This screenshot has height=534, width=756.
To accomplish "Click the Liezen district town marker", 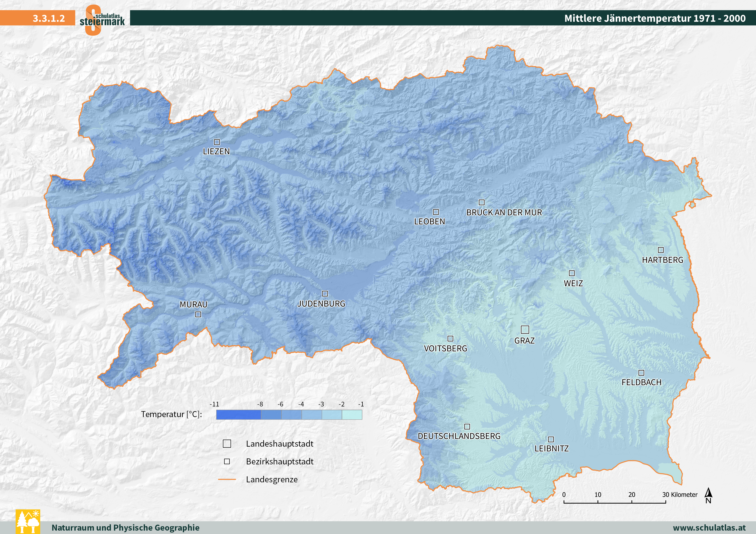I will 217,142.
